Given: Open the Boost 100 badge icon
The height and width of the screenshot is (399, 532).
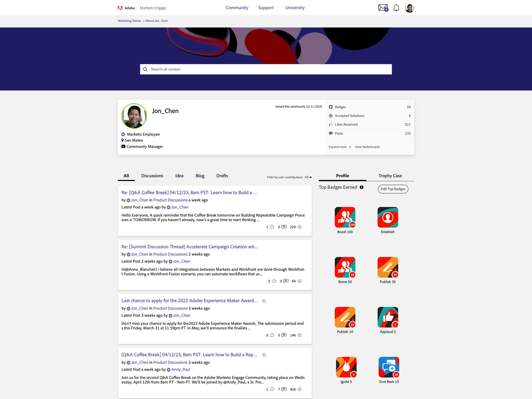Looking at the screenshot, I should coord(345,217).
